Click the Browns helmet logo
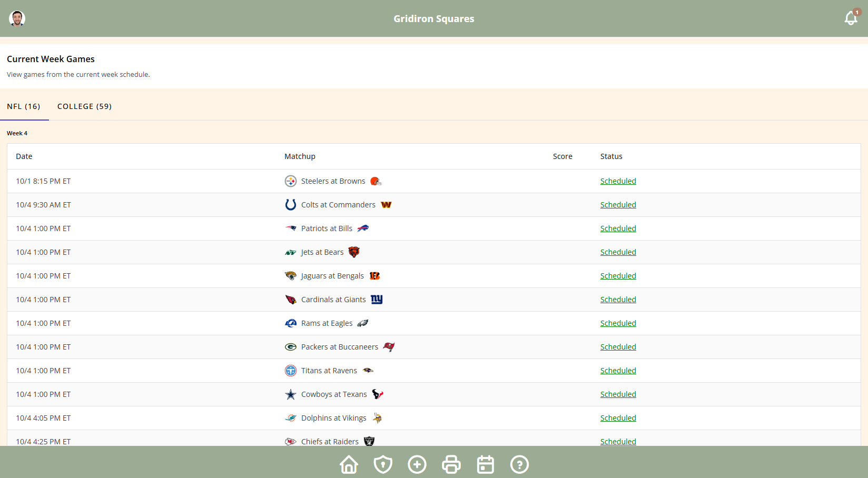The image size is (868, 478). tap(376, 181)
